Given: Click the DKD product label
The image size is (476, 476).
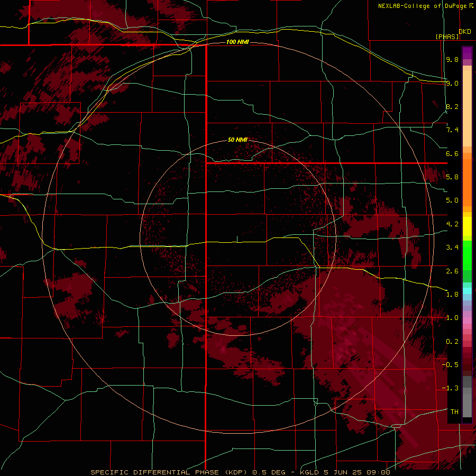Looking at the screenshot, I should (465, 32).
